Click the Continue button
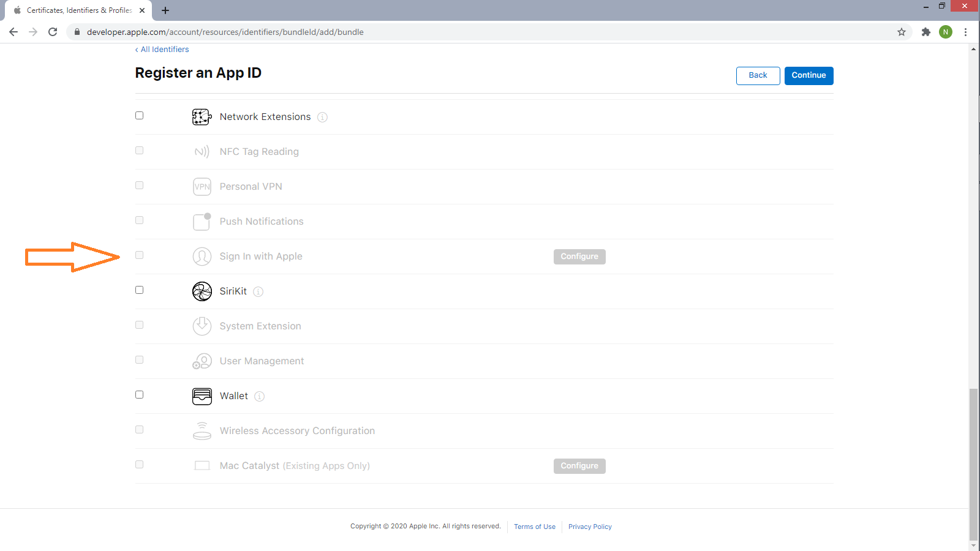The height and width of the screenshot is (551, 980). [809, 75]
